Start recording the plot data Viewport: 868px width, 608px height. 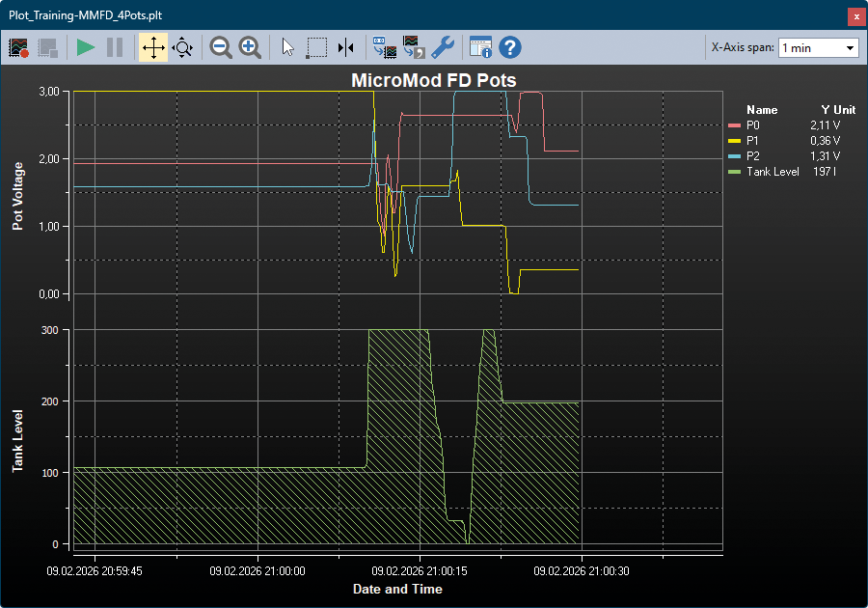(x=19, y=47)
